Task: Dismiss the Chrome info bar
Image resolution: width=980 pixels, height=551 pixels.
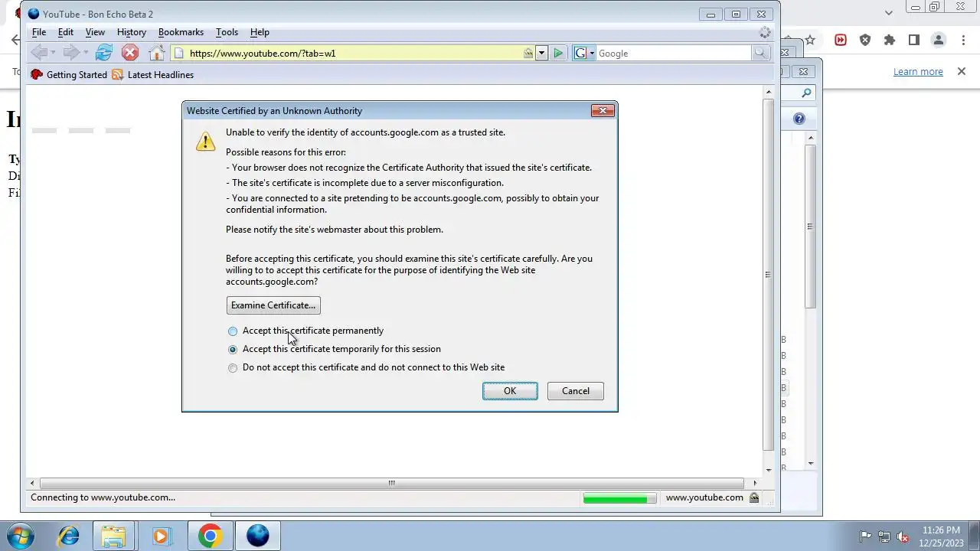Action: click(x=962, y=71)
